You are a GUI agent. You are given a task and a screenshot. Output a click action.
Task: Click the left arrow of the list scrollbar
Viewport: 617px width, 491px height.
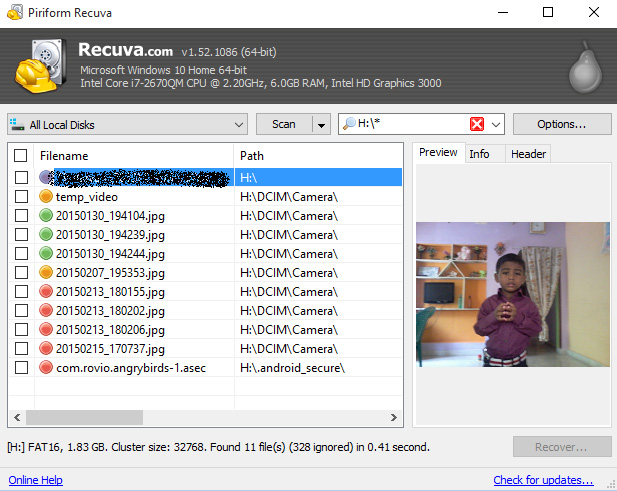(x=17, y=417)
